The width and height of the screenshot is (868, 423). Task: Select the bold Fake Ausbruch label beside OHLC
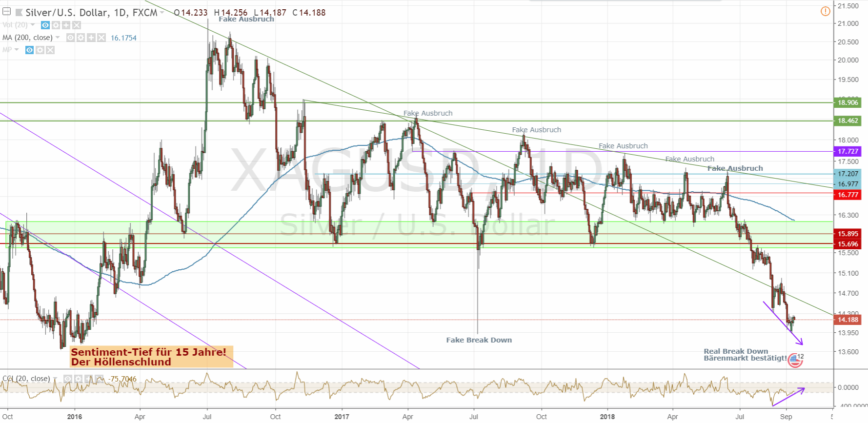point(246,19)
